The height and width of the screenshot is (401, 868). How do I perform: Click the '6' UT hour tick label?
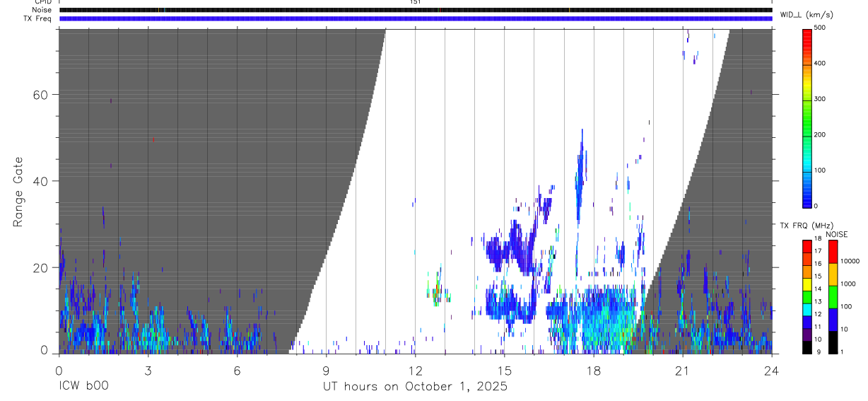click(237, 370)
